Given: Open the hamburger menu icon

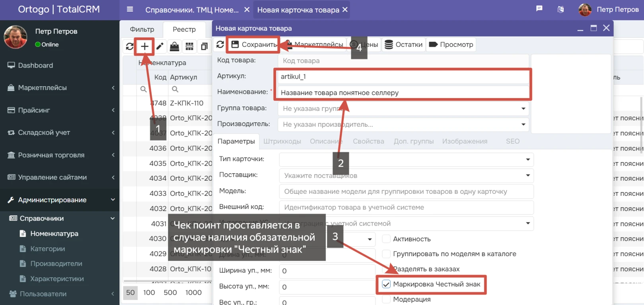Looking at the screenshot, I should click(x=130, y=9).
